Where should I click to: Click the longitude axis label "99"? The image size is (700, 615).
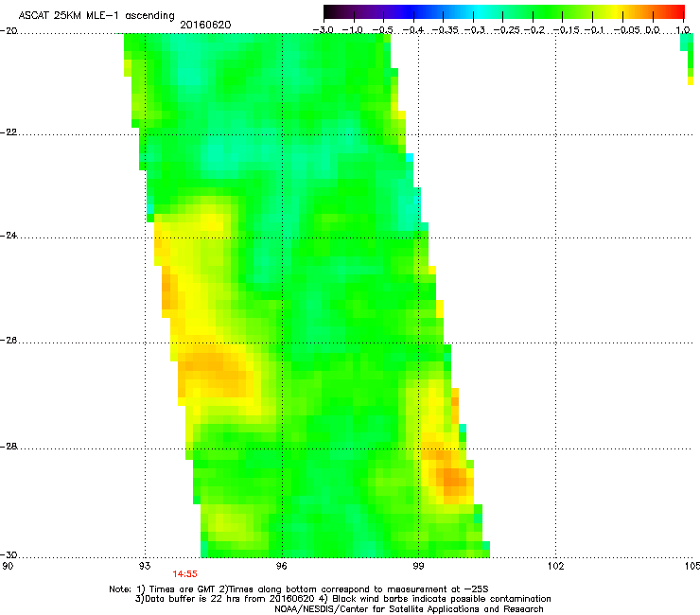pyautogui.click(x=418, y=567)
